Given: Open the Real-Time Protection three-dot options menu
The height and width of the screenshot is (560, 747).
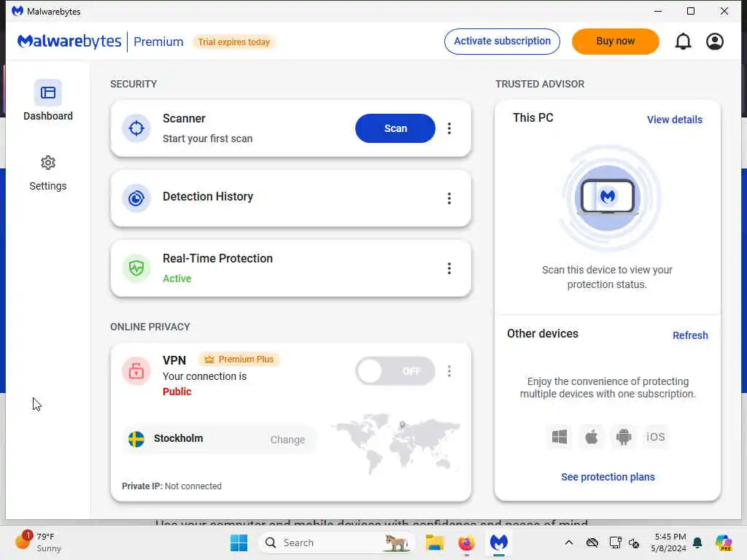Looking at the screenshot, I should (x=449, y=268).
